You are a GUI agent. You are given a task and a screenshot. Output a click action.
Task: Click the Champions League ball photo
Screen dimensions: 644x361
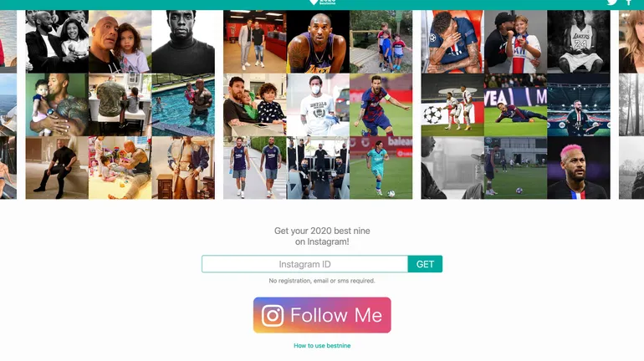[x=452, y=104]
